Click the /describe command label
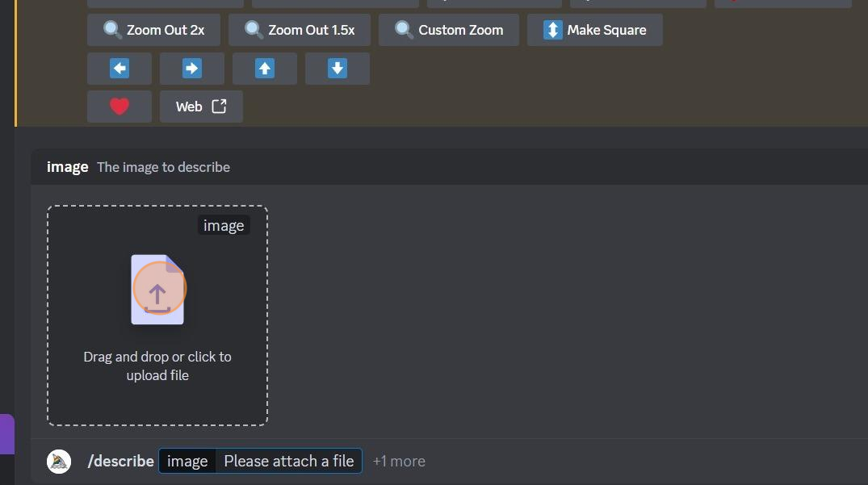Screen dimensions: 868x485 click(120, 461)
